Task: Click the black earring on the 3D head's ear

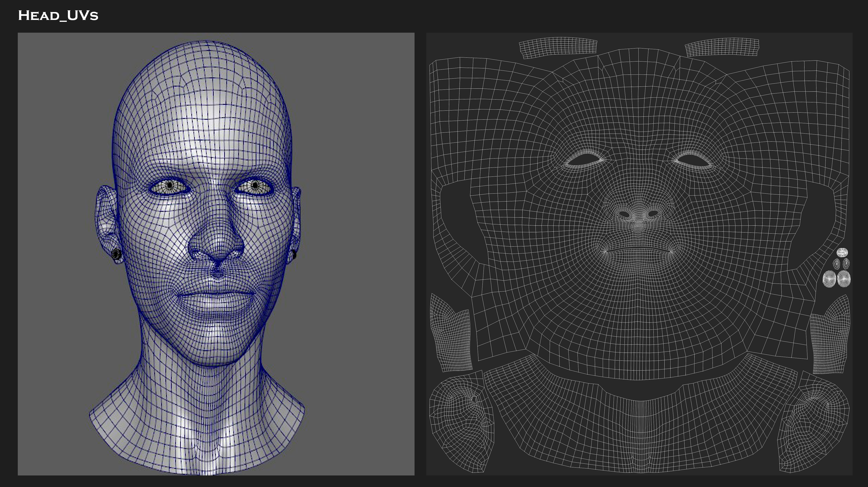Action: tap(116, 254)
